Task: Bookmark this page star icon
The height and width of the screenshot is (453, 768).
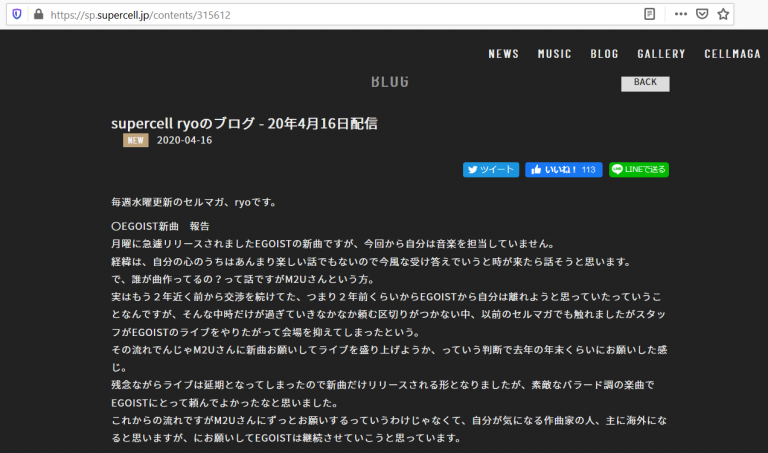Action: tap(723, 14)
